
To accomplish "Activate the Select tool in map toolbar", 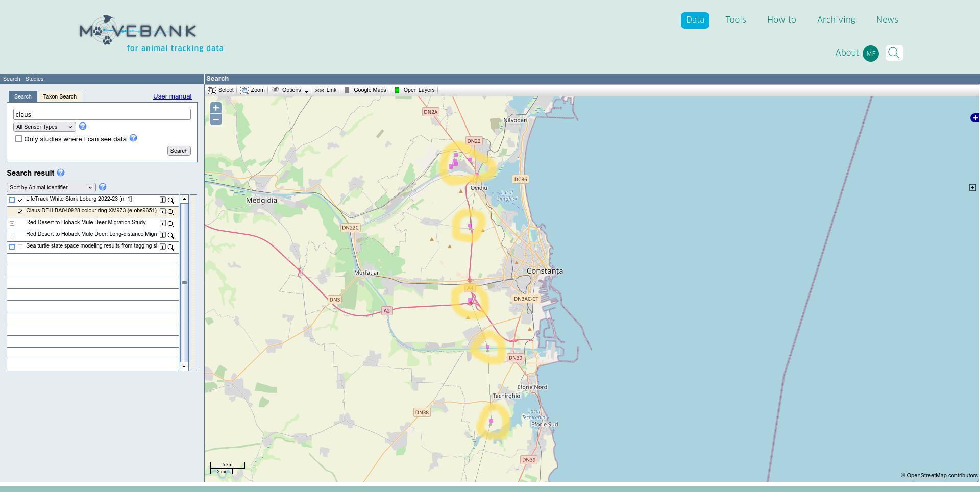I will coord(220,90).
